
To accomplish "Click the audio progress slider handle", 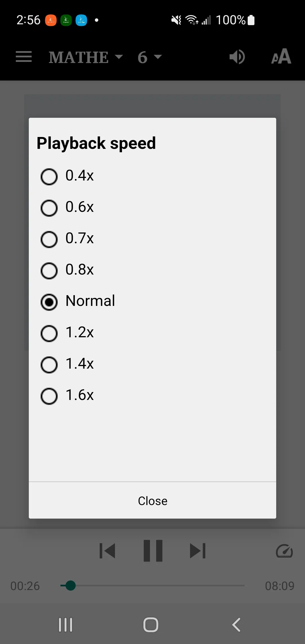I will pyautogui.click(x=70, y=586).
